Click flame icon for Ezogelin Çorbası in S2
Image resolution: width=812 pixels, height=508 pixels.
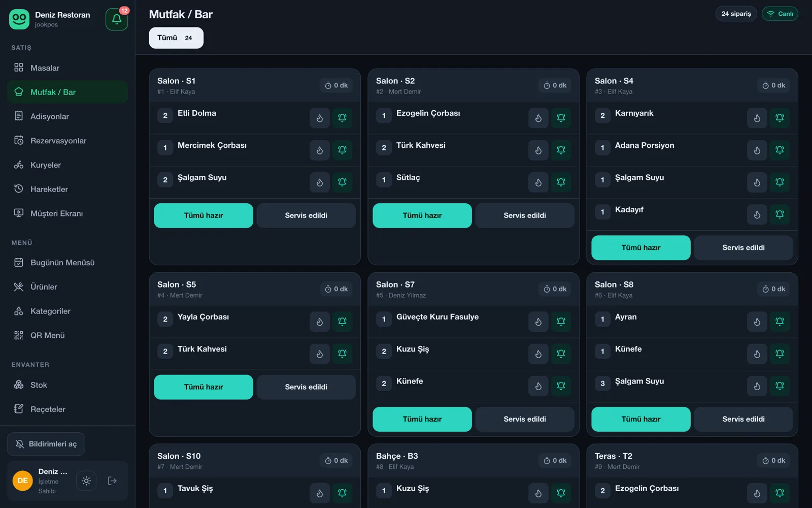pyautogui.click(x=538, y=118)
